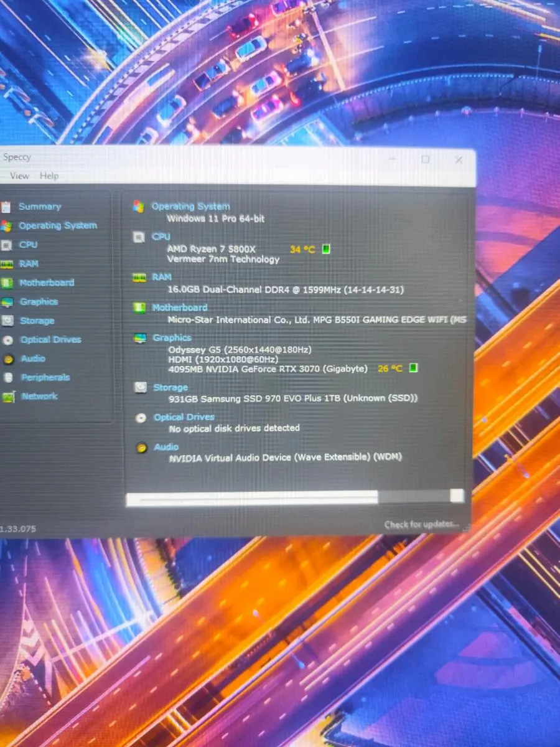Viewport: 560px width, 747px height.
Task: Click the Graphics monitor icon in sidebar
Action: pos(7,303)
